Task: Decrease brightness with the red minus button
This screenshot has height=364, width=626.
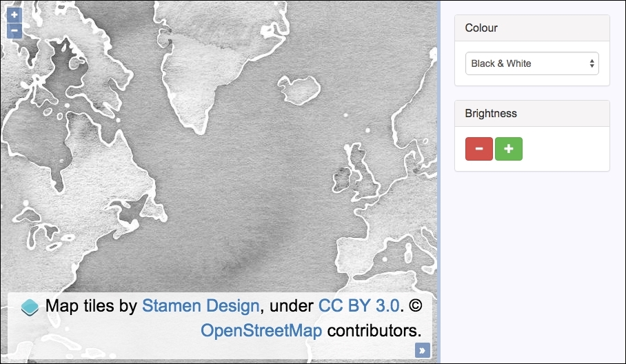Action: [x=478, y=149]
